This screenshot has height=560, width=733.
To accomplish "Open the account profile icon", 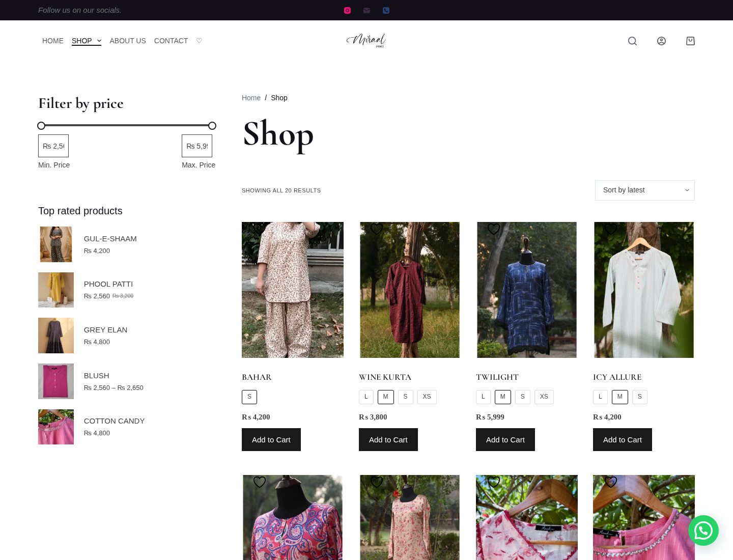I will pyautogui.click(x=661, y=41).
